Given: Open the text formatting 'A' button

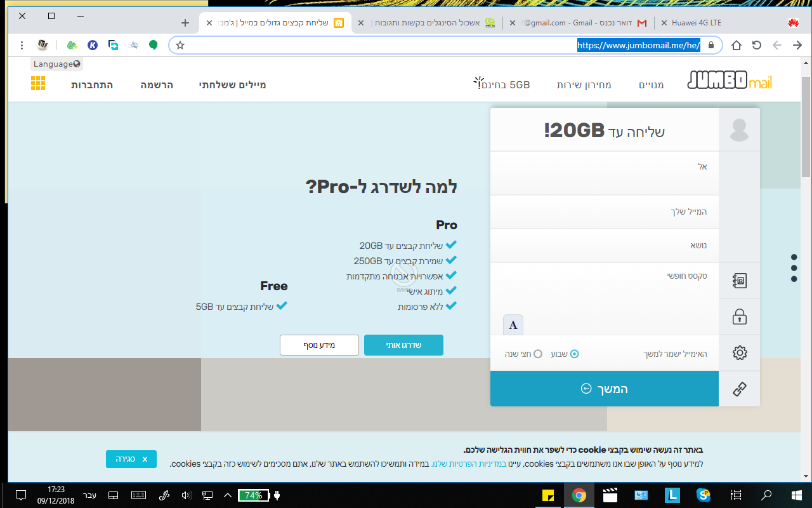Looking at the screenshot, I should [513, 324].
